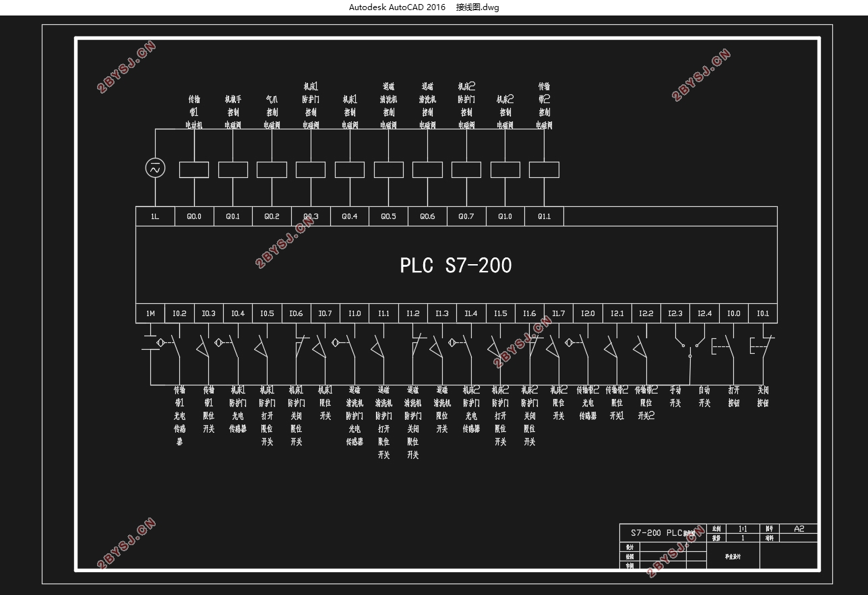
Task: Select the I2.4 input terminal
Action: click(705, 313)
